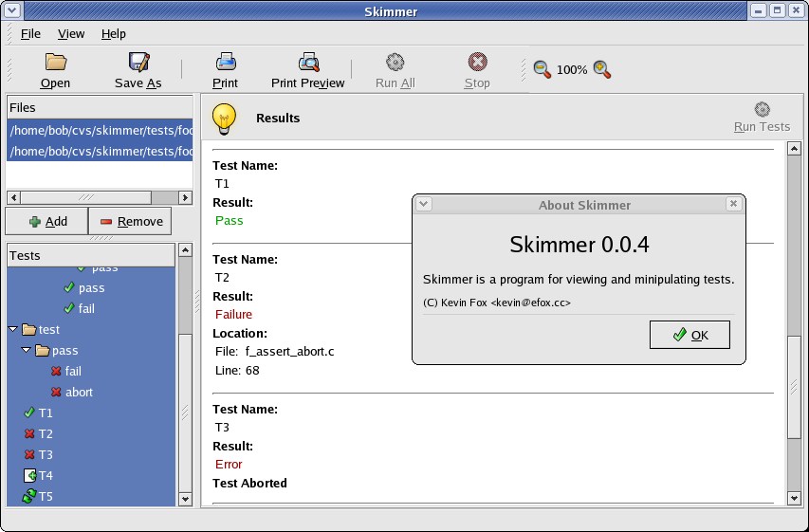Click the 'Test Aborted' text
Screen dimensions: 809x532
click(249, 484)
